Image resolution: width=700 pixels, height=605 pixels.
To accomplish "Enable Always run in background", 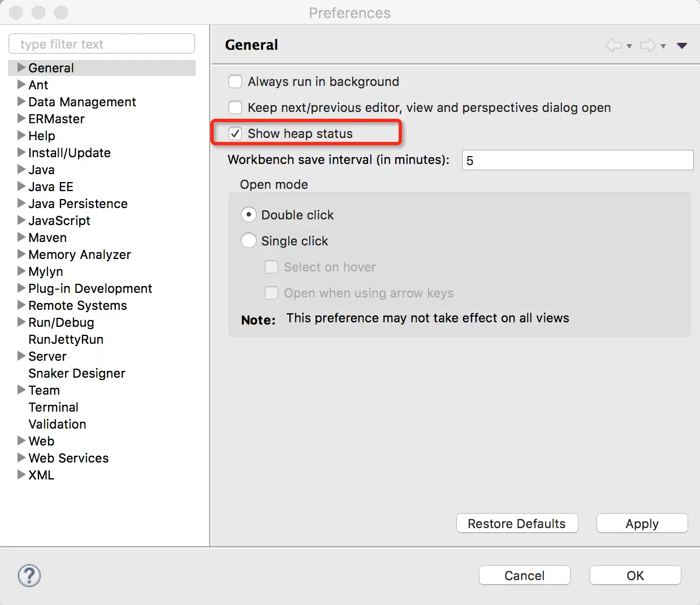I will click(235, 81).
